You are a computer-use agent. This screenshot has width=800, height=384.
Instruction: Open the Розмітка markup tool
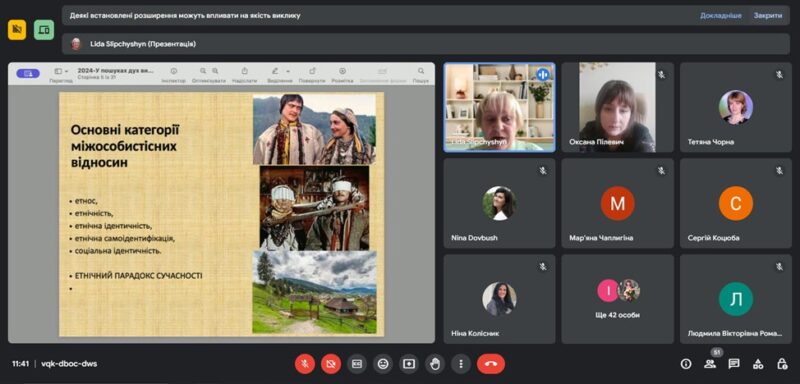(342, 71)
